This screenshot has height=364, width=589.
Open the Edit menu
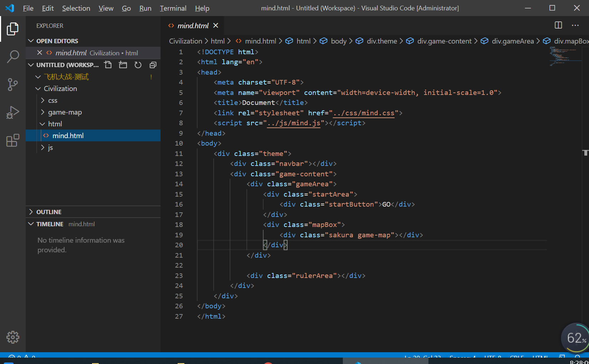click(x=48, y=8)
